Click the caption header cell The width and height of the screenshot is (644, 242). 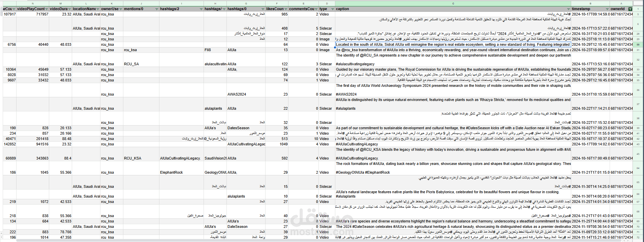pos(453,9)
